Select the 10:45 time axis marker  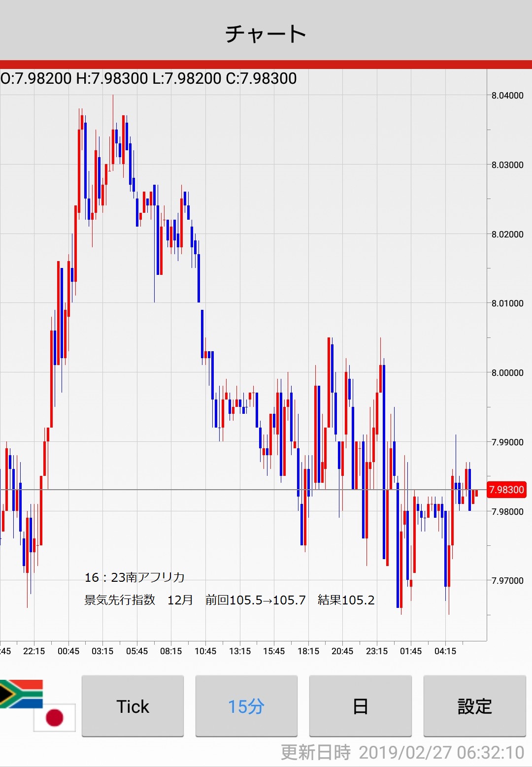(205, 651)
